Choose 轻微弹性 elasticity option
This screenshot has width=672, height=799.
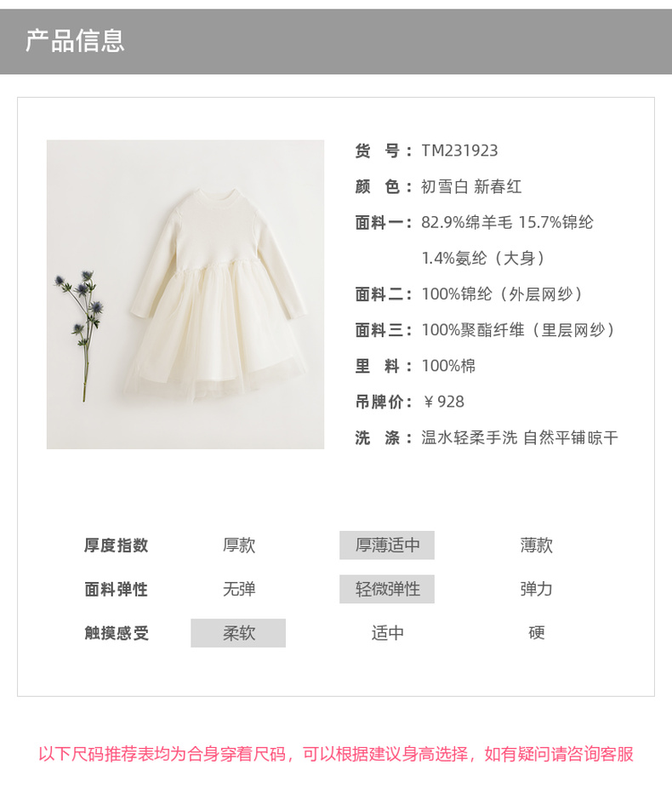387,589
